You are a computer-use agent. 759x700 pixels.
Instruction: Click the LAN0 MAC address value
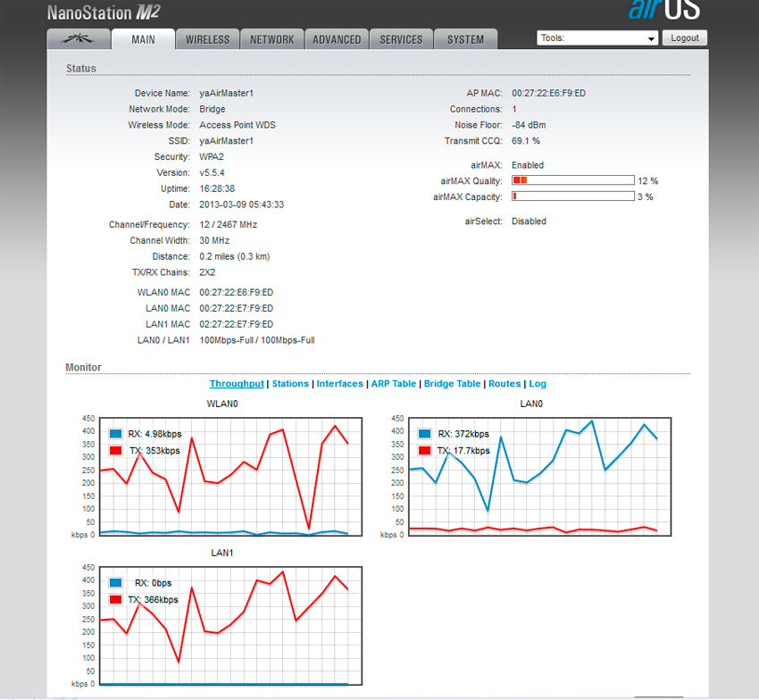pos(237,308)
